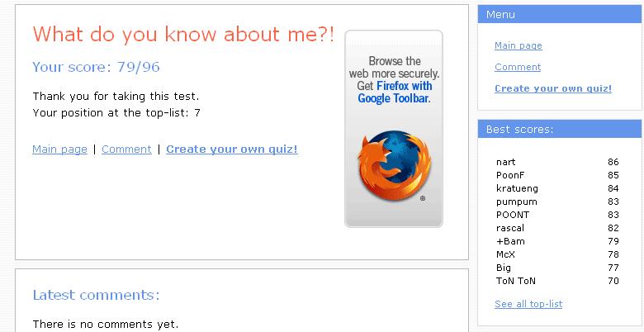This screenshot has width=644, height=332.
Task: Select the Best scores header
Action: pyautogui.click(x=560, y=130)
